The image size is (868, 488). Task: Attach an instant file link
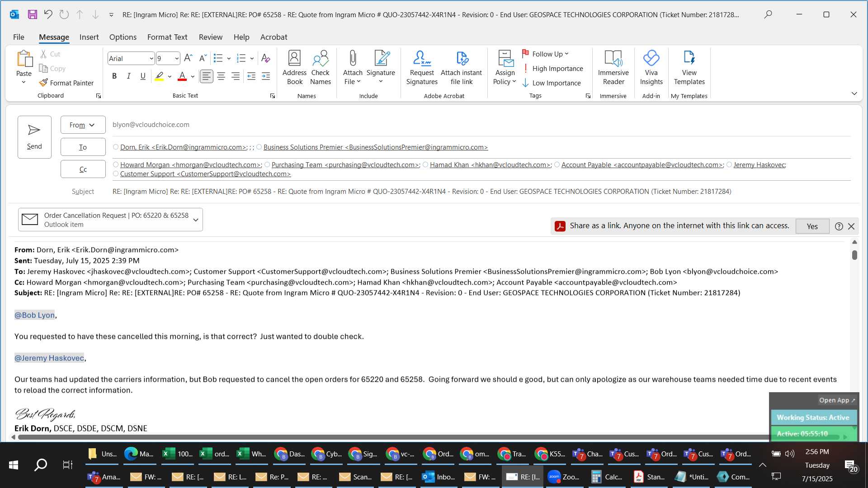pos(461,67)
